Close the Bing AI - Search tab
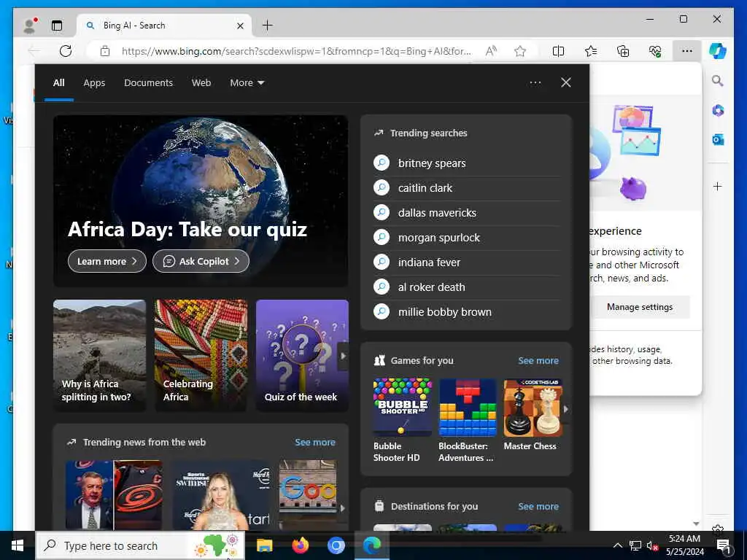This screenshot has width=747, height=560. [x=241, y=26]
